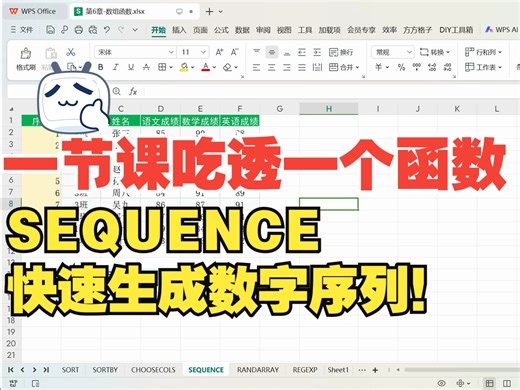The width and height of the screenshot is (520, 390).
Task: Click the Wrap Text button
Action: point(341,52)
